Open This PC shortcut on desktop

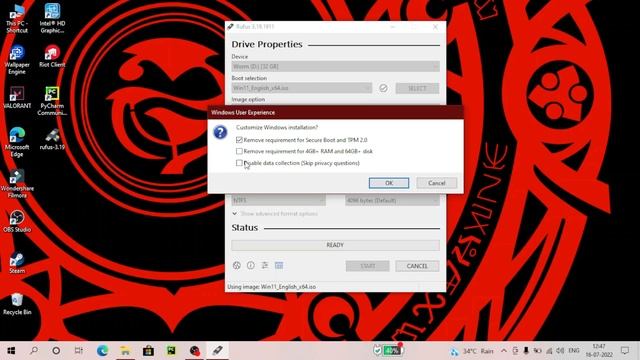(17, 18)
